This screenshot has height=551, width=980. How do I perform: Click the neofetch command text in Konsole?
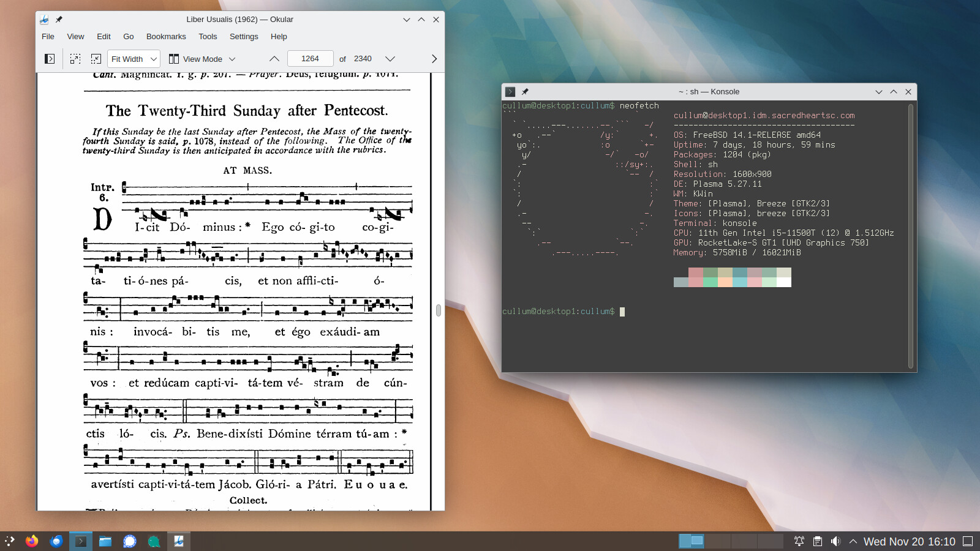[x=639, y=106]
